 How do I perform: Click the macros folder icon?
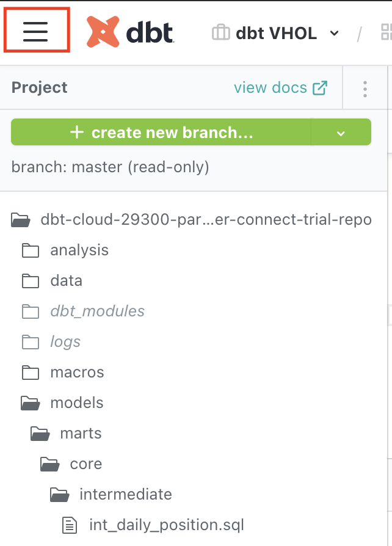[31, 373]
